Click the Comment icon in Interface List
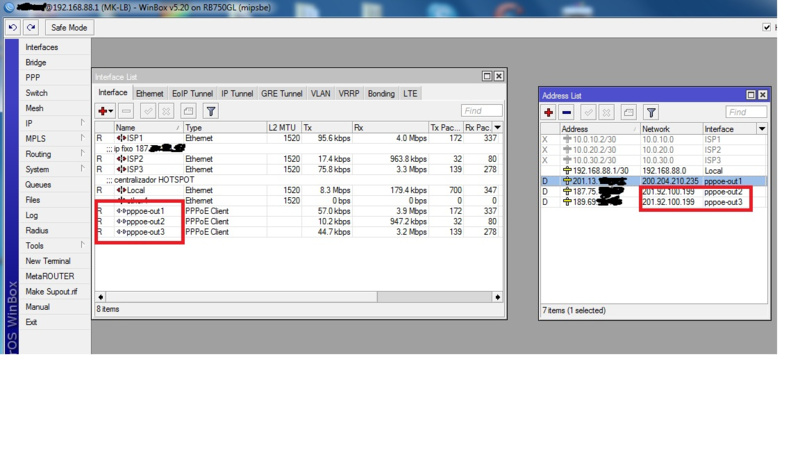 tap(188, 111)
